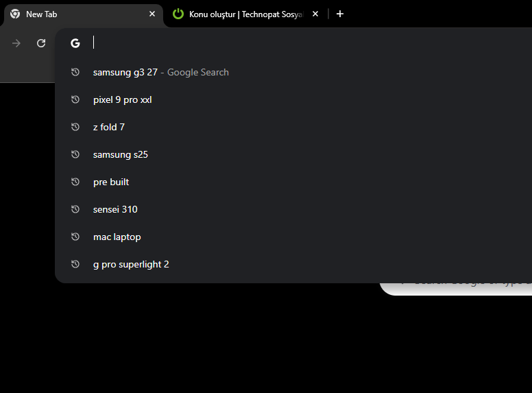532x393 pixels.
Task: Choose the z fold 7 suggestion
Action: 293,127
